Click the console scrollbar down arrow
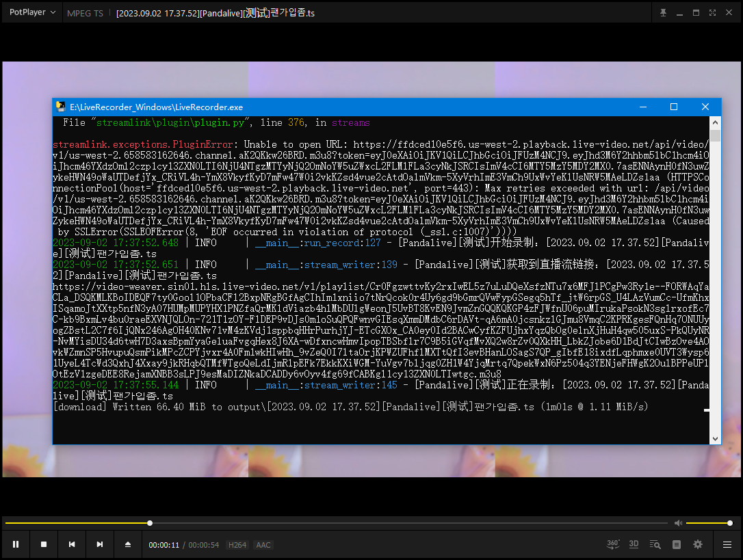Image resolution: width=743 pixels, height=560 pixels. click(714, 438)
